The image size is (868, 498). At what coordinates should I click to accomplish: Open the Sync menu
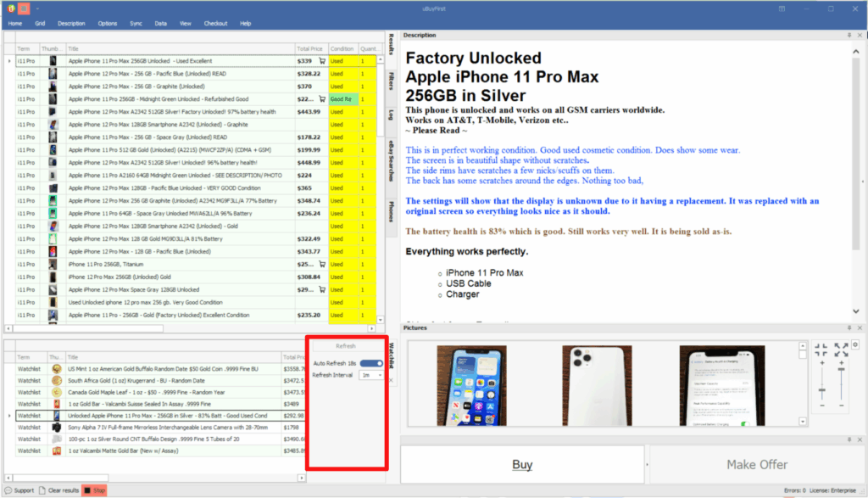point(136,23)
